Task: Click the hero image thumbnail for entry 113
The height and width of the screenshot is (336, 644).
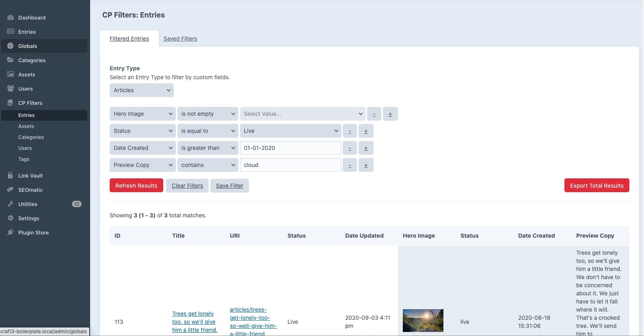Action: [x=423, y=321]
